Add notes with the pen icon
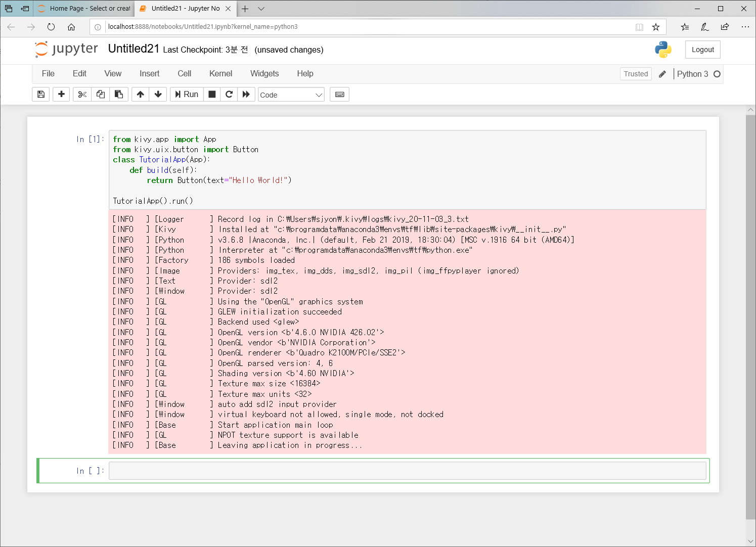 [x=705, y=27]
